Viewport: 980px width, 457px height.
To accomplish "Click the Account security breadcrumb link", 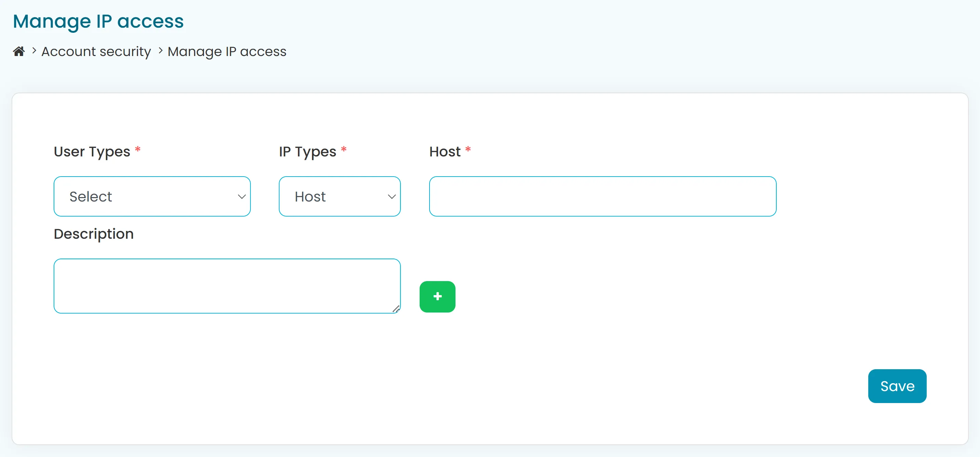I will click(96, 51).
